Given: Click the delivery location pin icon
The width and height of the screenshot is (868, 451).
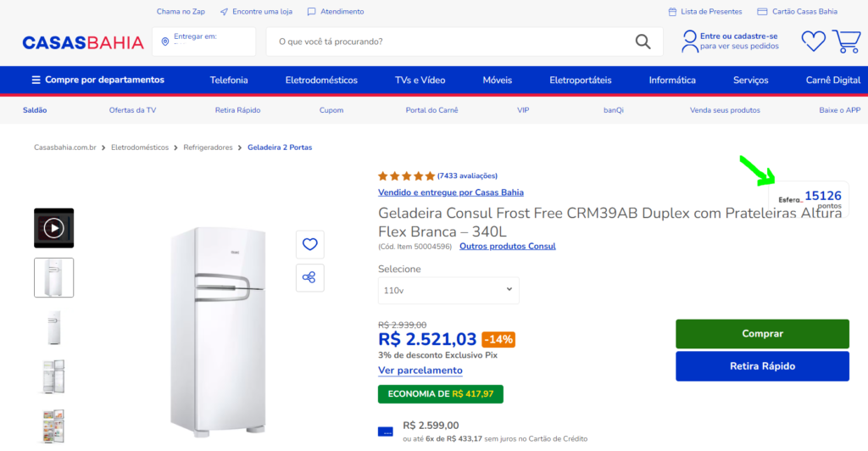Looking at the screenshot, I should tap(164, 42).
